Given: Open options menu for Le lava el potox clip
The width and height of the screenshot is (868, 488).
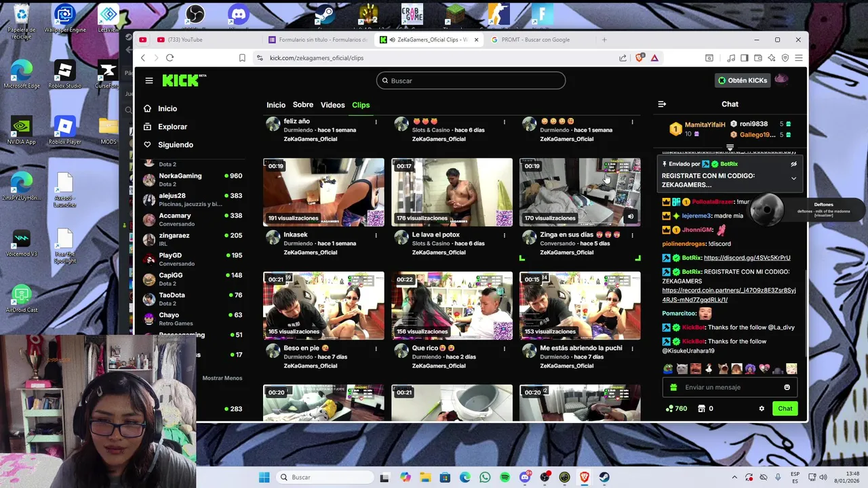Looking at the screenshot, I should point(505,235).
